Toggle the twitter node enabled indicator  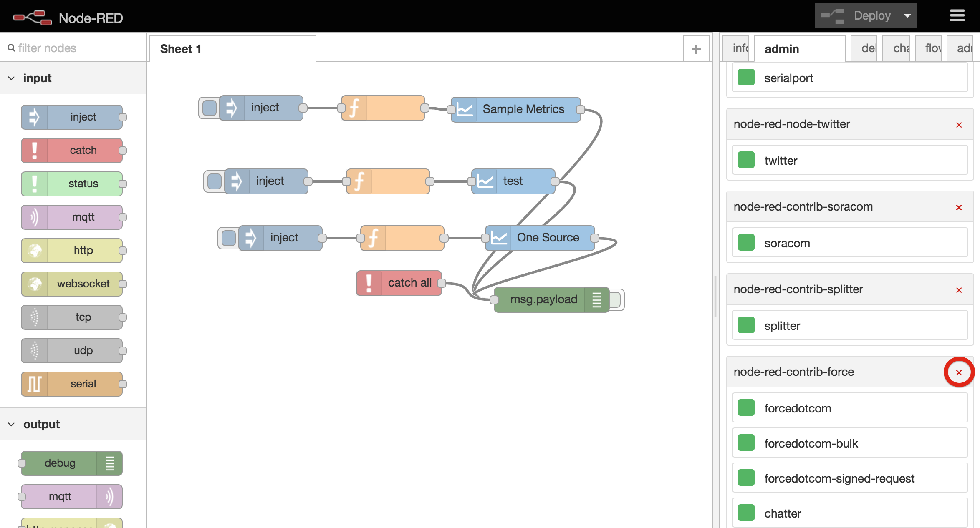[x=746, y=160]
